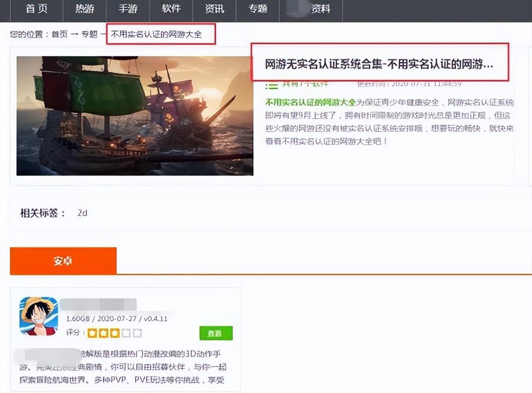Select 手游 in the top navigation
Viewport: 532px width, 393px height.
(128, 9)
